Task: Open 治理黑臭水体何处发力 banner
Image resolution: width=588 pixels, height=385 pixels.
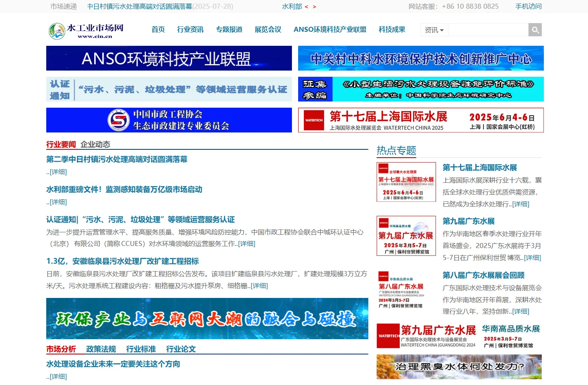Action: [x=459, y=367]
